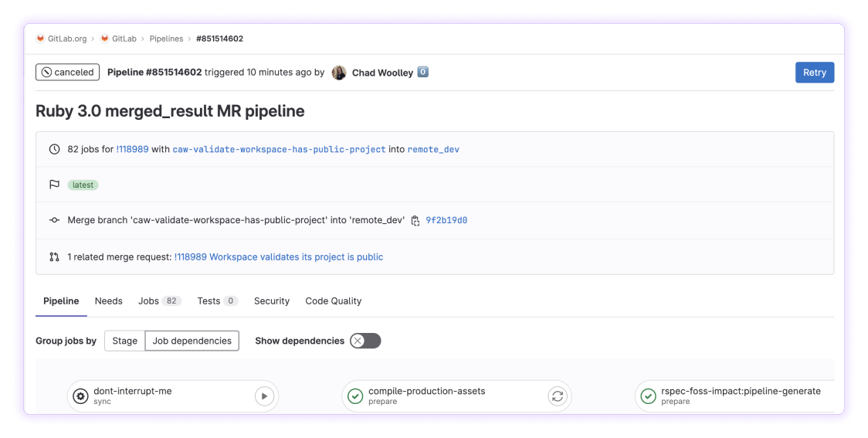Click the GitLab.org fox logo in the breadcrumb
Image resolution: width=868 pixels, height=438 pixels.
point(40,38)
